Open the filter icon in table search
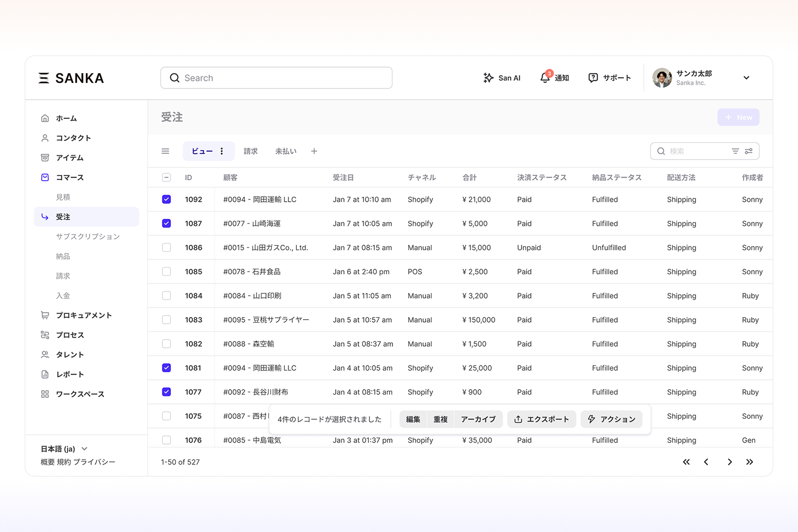798x532 pixels. pyautogui.click(x=735, y=151)
